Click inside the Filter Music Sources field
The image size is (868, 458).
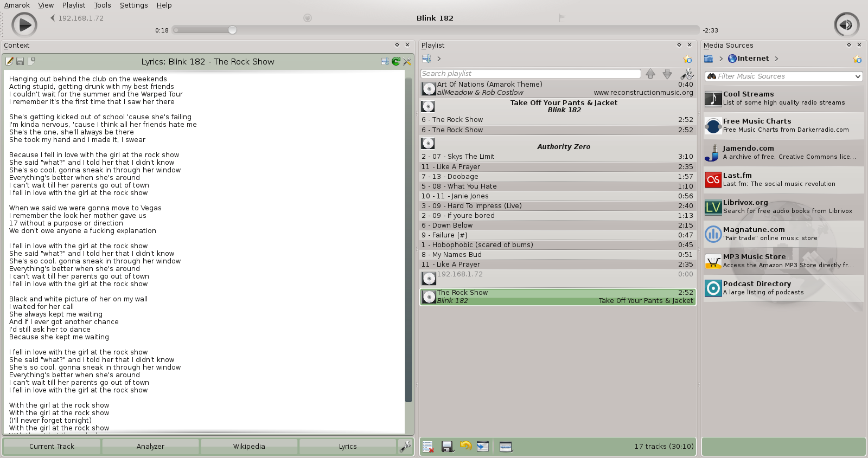click(784, 76)
